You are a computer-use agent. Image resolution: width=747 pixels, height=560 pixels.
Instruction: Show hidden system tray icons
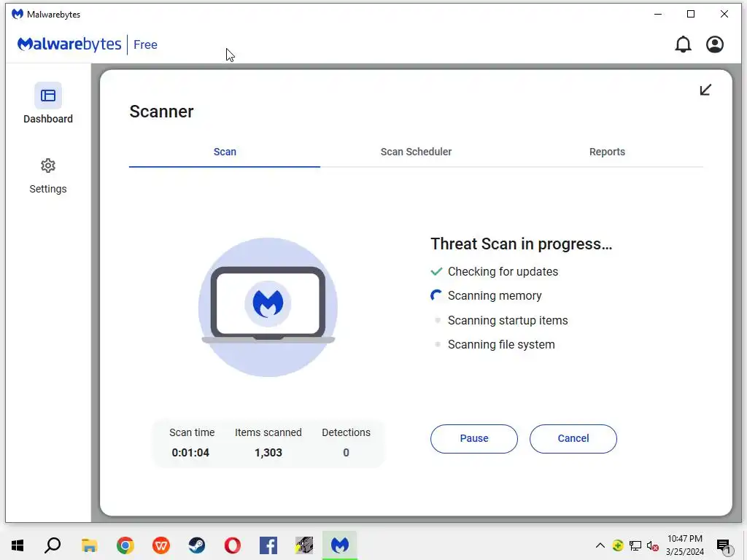tap(600, 545)
